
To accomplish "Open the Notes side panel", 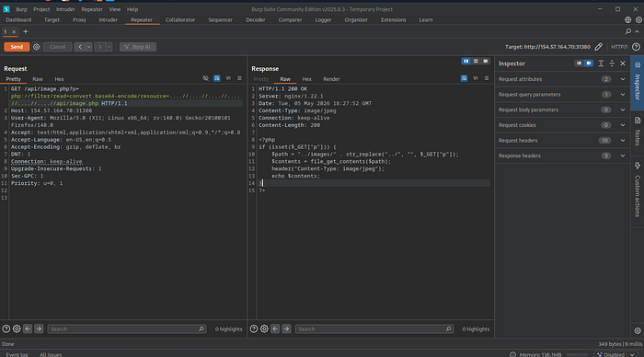I will coord(638,132).
